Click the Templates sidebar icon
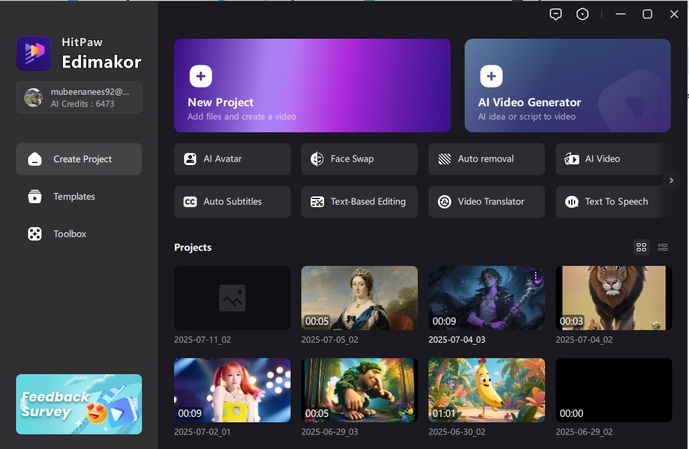This screenshot has height=449, width=689. (35, 196)
